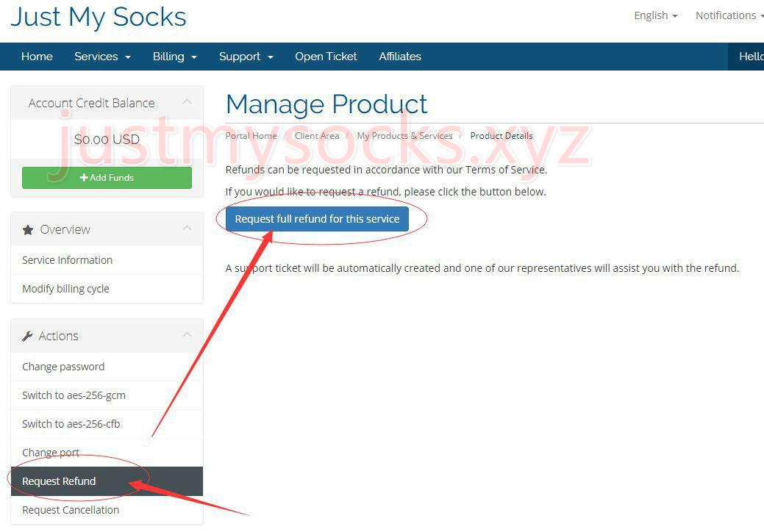
Task: Click the $0.00 USD balance text
Action: coord(107,140)
